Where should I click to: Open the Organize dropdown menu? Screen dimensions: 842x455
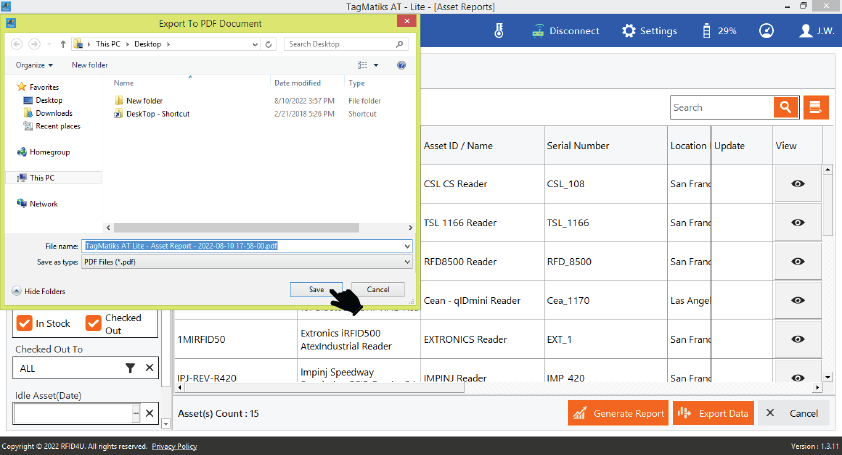click(x=34, y=65)
